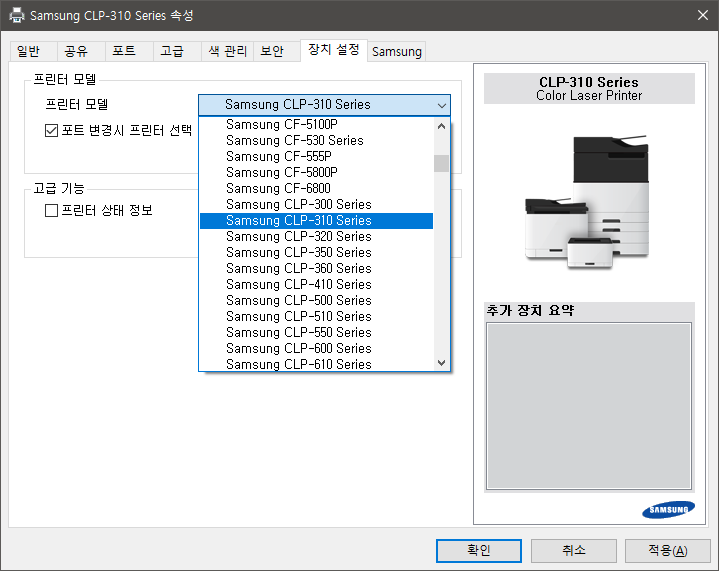
Task: Click the printer icon in title bar
Action: (x=17, y=15)
